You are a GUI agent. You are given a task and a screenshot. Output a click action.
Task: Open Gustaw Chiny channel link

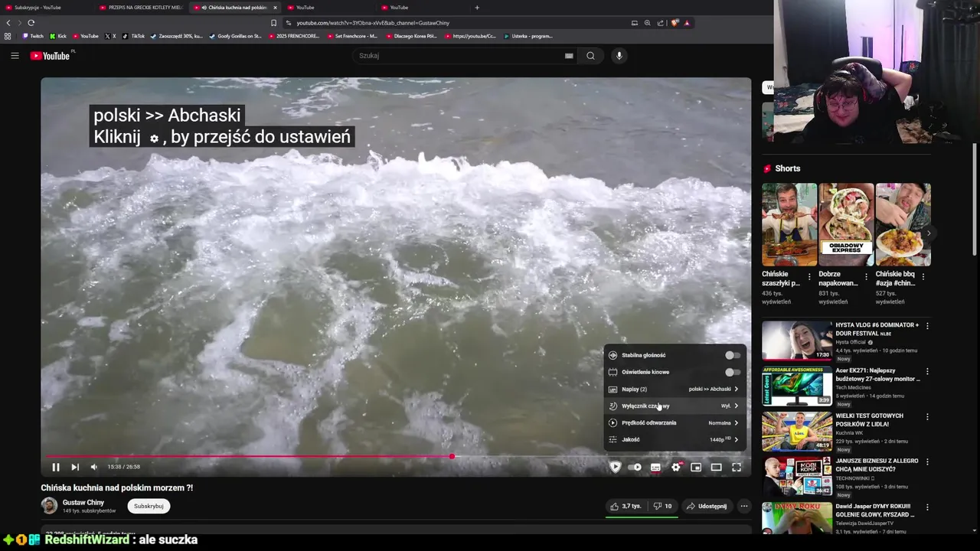click(83, 503)
